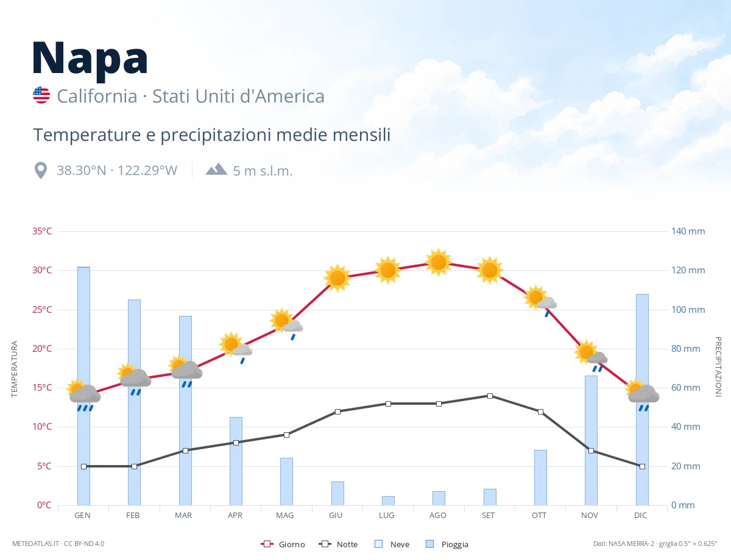Click the November night temperature point
Viewport: 731px width, 560px height.
pyautogui.click(x=591, y=450)
